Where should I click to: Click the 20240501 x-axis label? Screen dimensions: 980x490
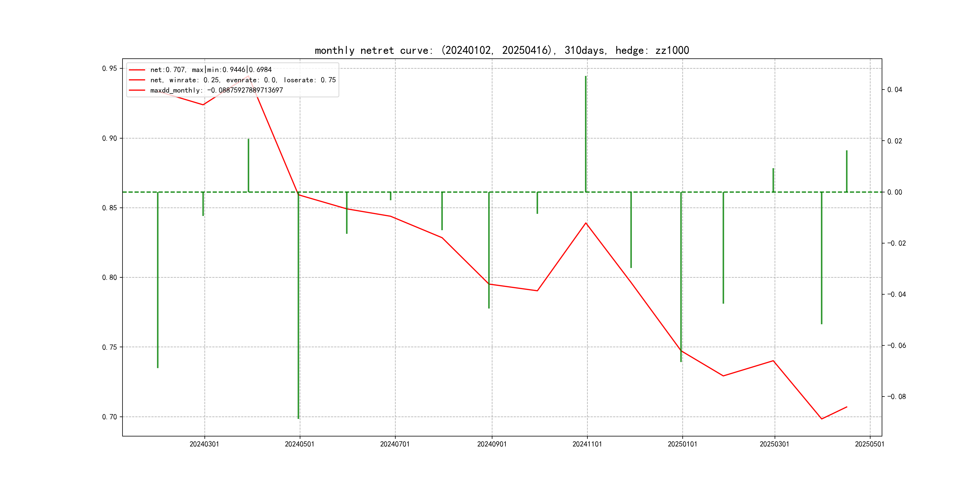click(299, 444)
